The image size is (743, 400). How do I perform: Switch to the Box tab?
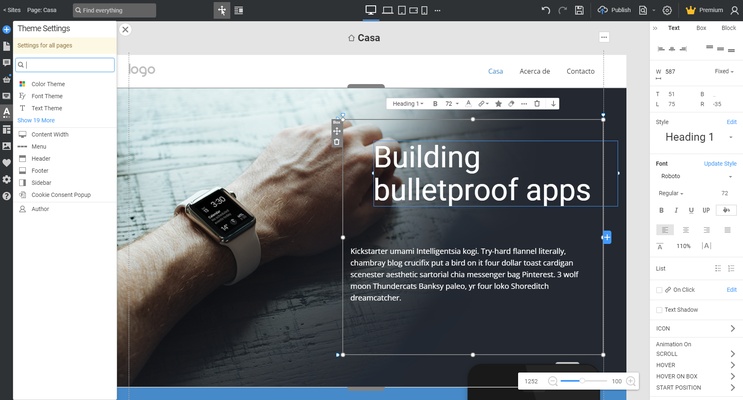click(x=701, y=28)
